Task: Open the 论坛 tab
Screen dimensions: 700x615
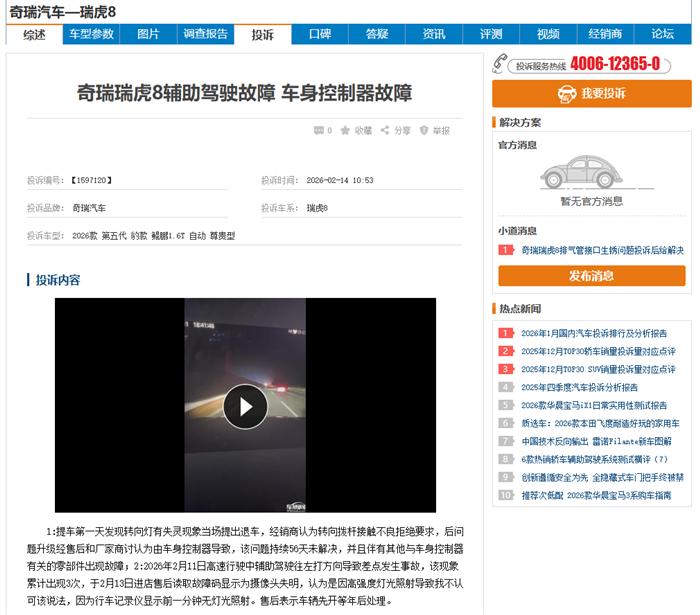Action: click(x=662, y=34)
